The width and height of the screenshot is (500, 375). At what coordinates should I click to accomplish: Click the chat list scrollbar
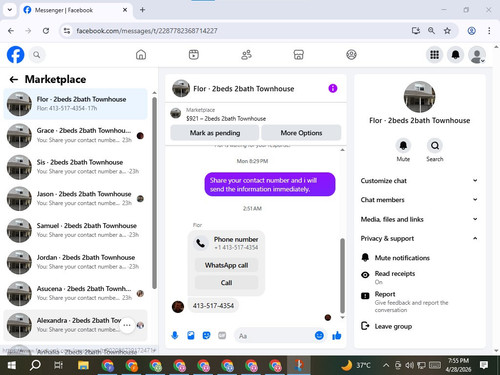[154, 193]
